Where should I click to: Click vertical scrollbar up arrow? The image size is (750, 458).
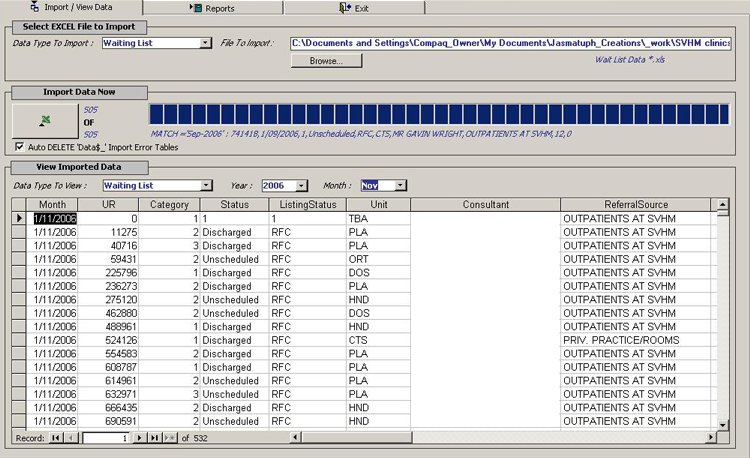[723, 205]
